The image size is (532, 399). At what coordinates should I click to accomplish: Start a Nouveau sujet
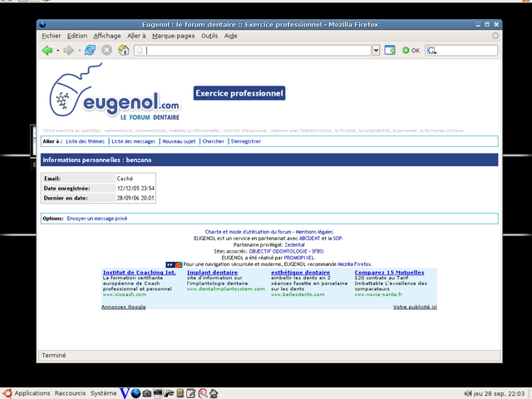click(179, 141)
